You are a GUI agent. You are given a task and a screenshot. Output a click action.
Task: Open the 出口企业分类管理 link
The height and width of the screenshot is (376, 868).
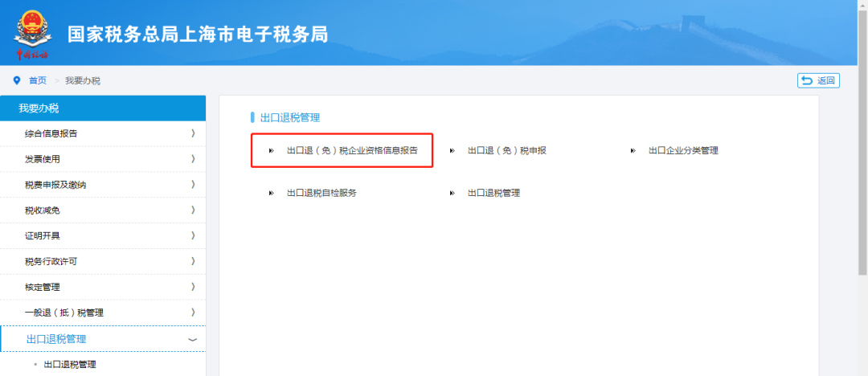click(683, 150)
